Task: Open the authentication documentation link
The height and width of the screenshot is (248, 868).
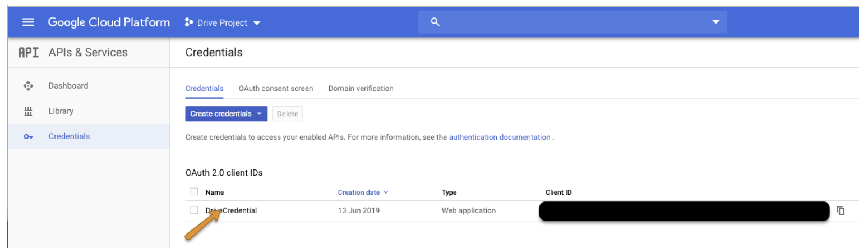Action: pyautogui.click(x=499, y=137)
